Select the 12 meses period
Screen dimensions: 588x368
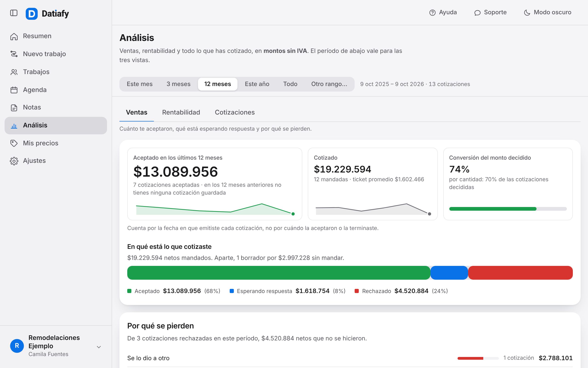[x=218, y=84]
